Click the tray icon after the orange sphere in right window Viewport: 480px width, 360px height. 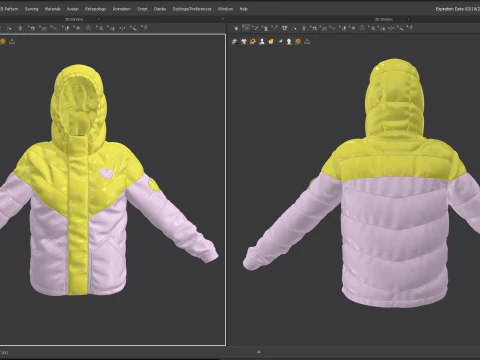pyautogui.click(x=307, y=42)
